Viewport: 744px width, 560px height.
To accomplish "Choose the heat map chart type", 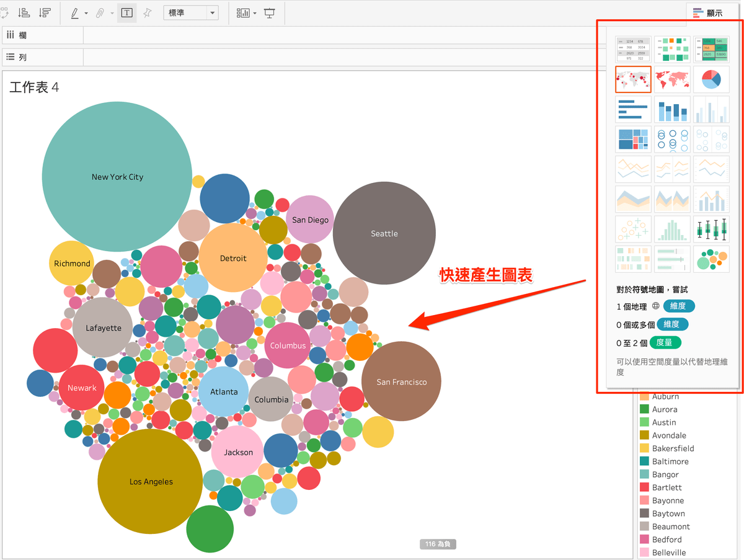I will coord(672,49).
